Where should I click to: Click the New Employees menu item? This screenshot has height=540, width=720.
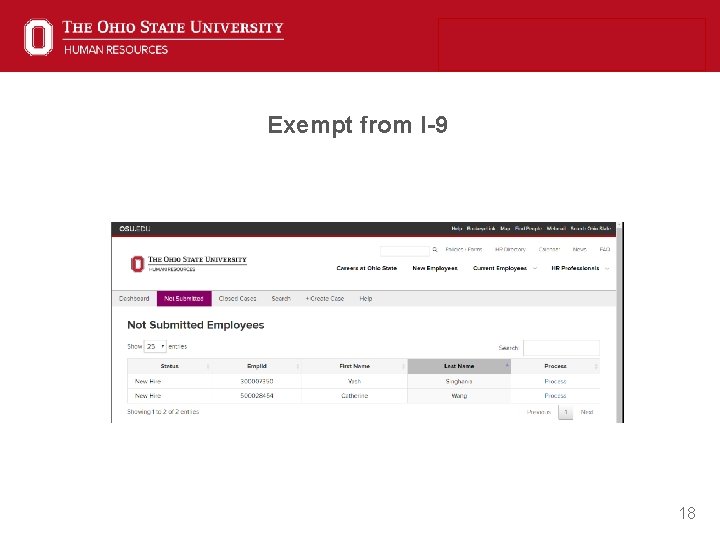pos(435,268)
